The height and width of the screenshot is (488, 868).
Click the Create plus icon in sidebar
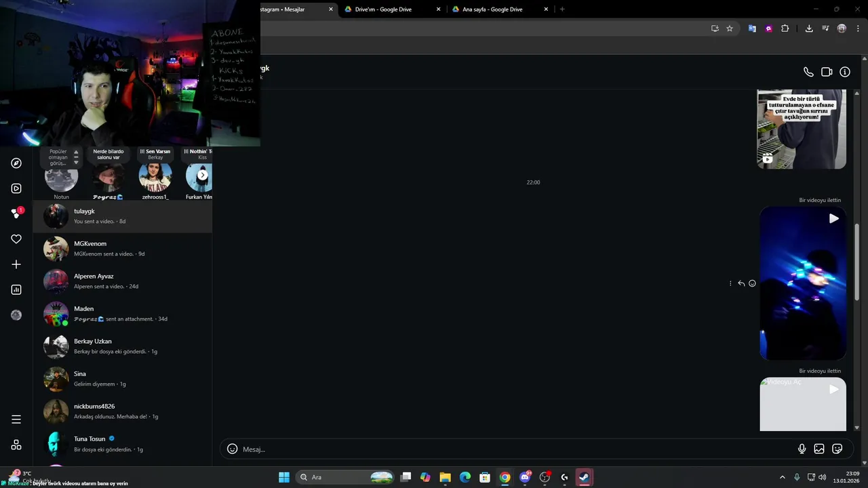[x=16, y=264]
